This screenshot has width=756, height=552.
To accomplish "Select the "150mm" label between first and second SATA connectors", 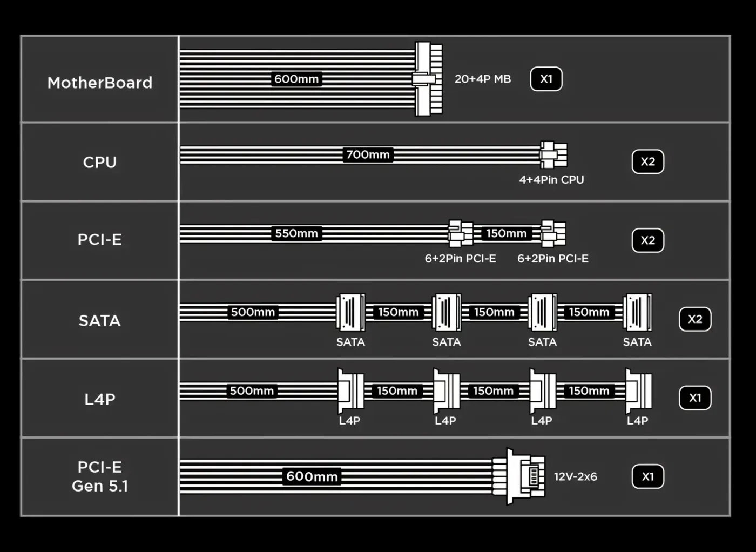I will pos(399,312).
